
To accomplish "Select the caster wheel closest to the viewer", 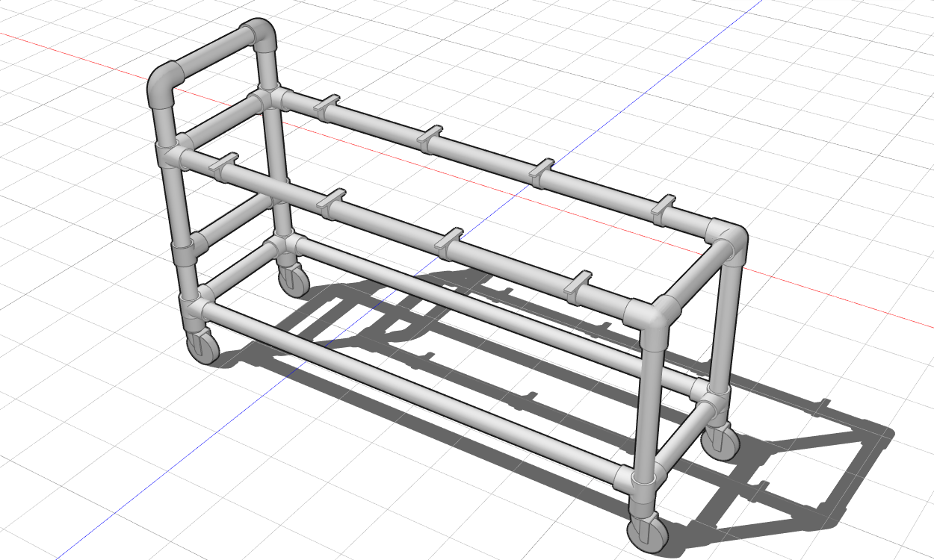I will (647, 532).
